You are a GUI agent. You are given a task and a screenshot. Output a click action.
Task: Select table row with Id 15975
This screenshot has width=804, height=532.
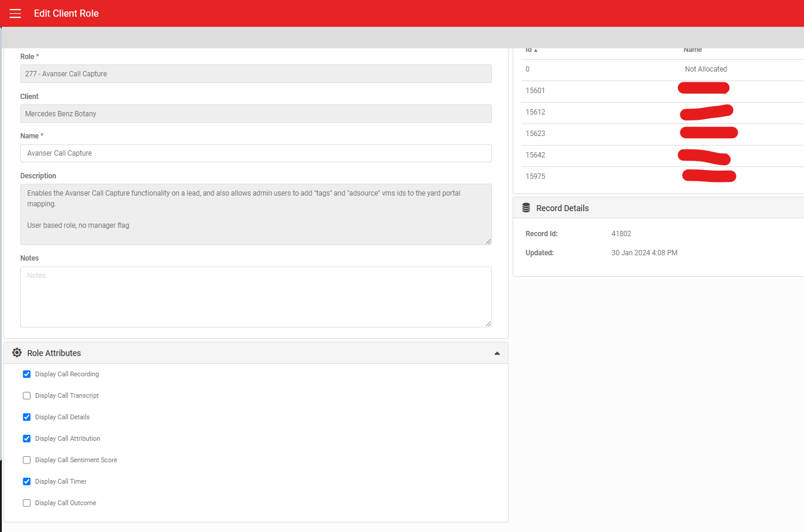click(x=662, y=177)
